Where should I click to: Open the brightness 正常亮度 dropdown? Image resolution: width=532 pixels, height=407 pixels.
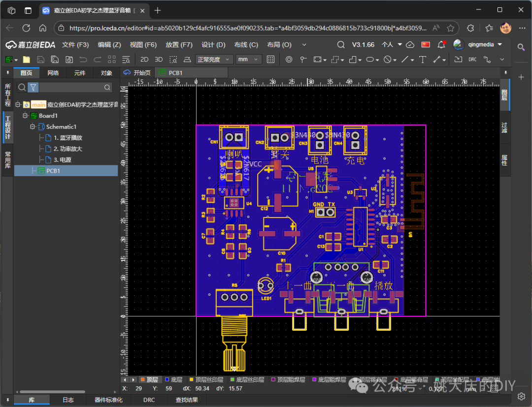point(214,60)
